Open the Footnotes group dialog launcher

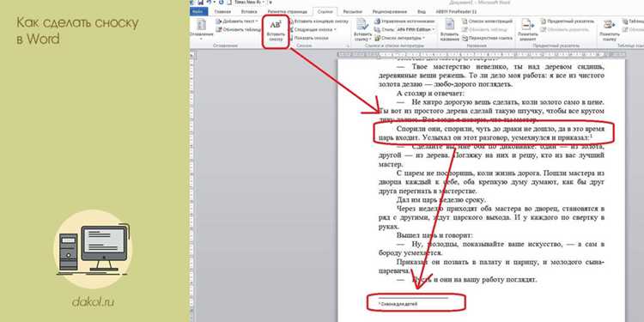point(348,46)
